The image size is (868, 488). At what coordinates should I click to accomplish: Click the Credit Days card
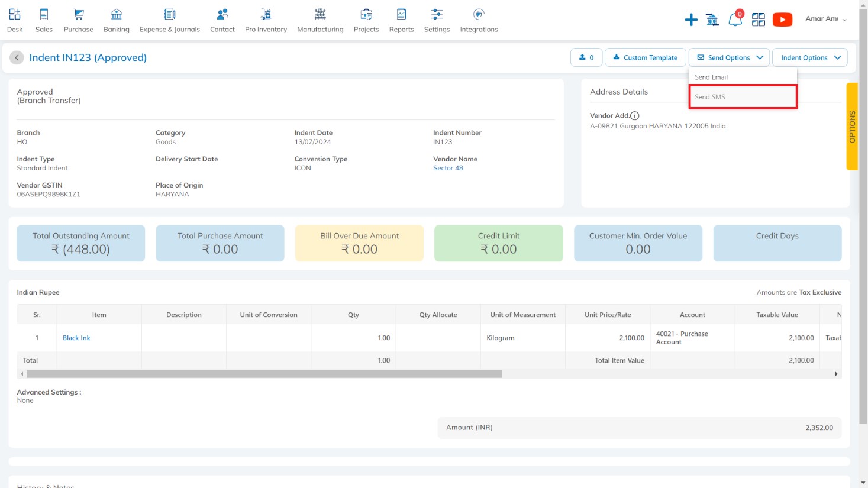(x=777, y=243)
